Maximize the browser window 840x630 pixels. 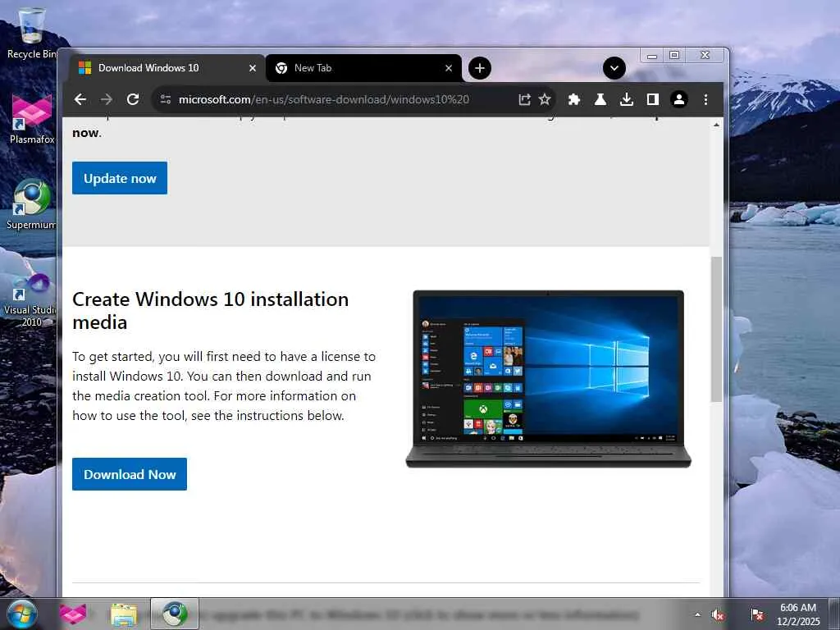[674, 55]
